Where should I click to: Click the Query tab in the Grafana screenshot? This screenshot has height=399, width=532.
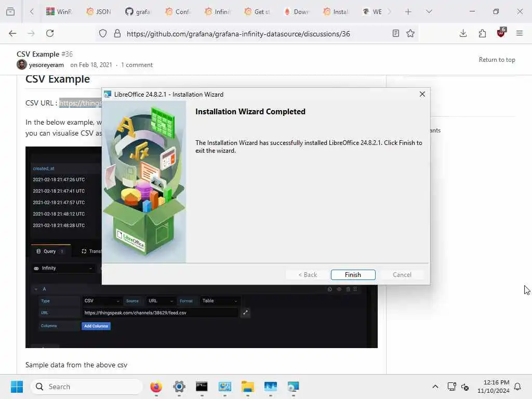(50, 251)
